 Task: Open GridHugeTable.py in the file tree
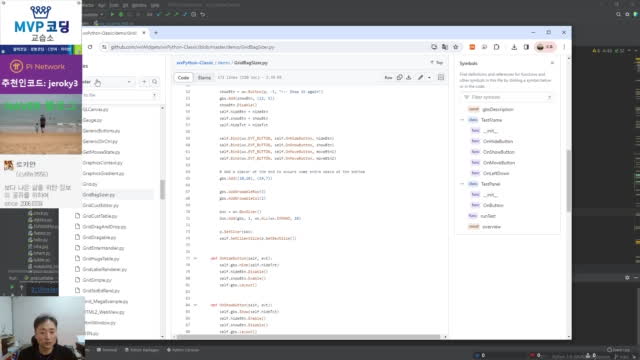101,259
